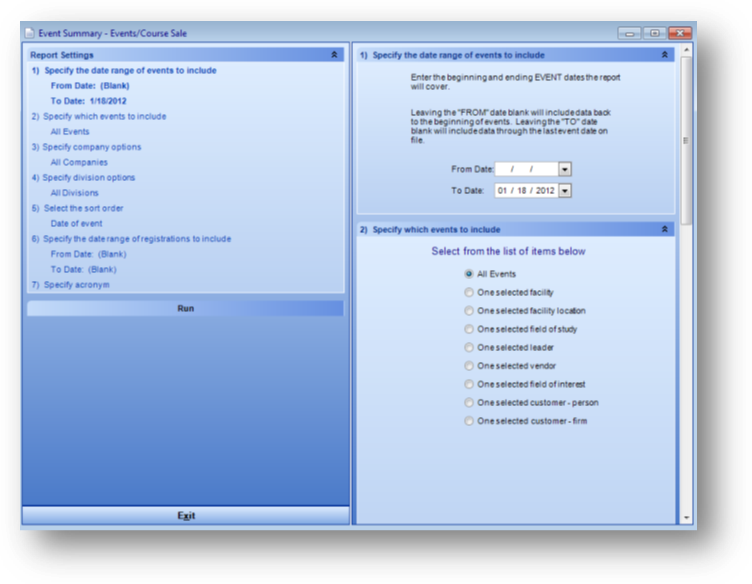Click into the From Date field

pyautogui.click(x=527, y=169)
